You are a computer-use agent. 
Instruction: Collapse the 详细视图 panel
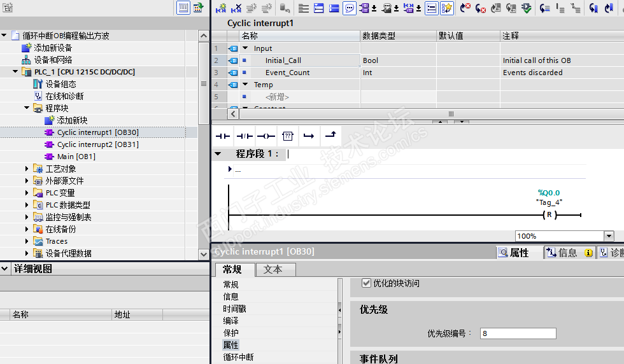pos(4,269)
